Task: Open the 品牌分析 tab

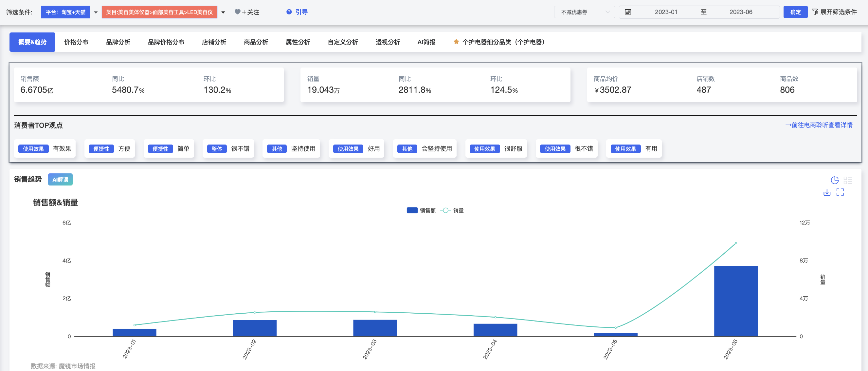Action: pyautogui.click(x=118, y=42)
